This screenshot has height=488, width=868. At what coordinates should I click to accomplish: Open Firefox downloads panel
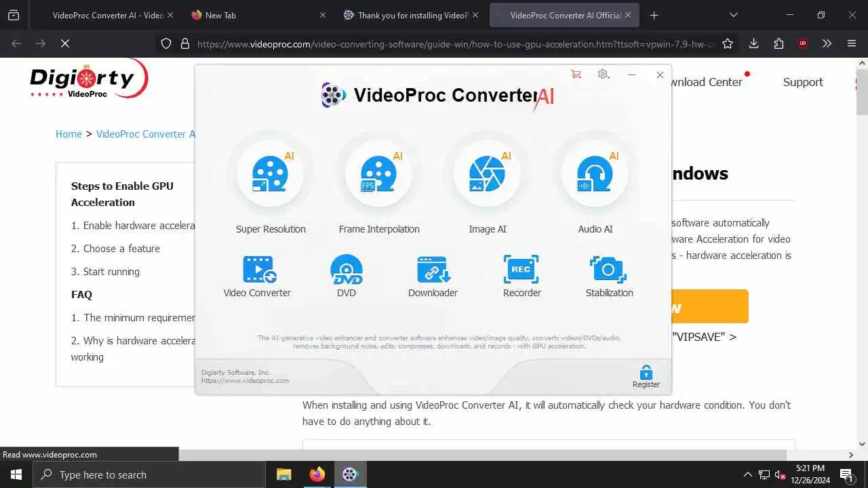tap(753, 43)
